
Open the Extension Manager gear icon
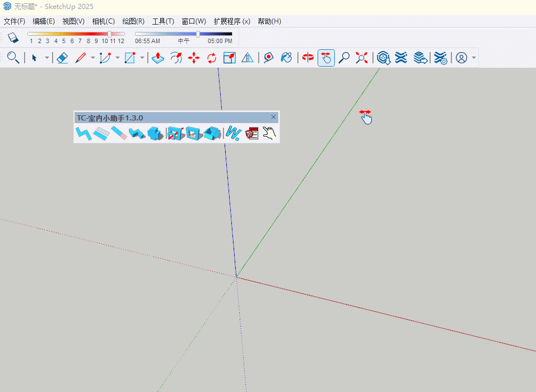[440, 58]
